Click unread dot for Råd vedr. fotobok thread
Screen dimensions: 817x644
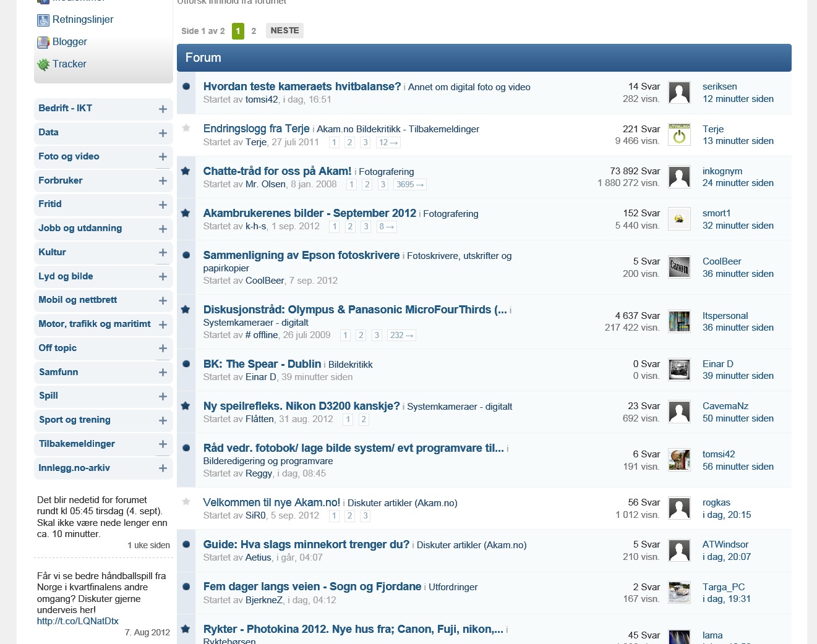coord(186,447)
